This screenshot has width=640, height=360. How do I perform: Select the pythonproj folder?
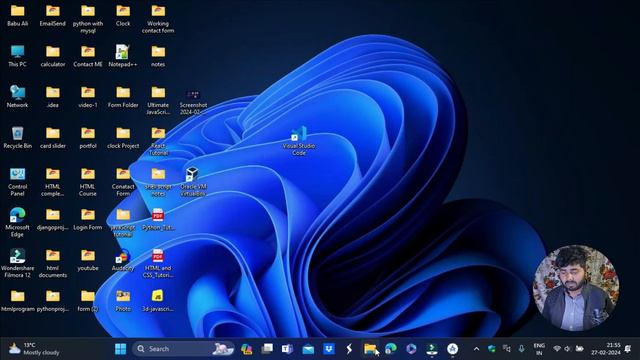[x=52, y=301]
